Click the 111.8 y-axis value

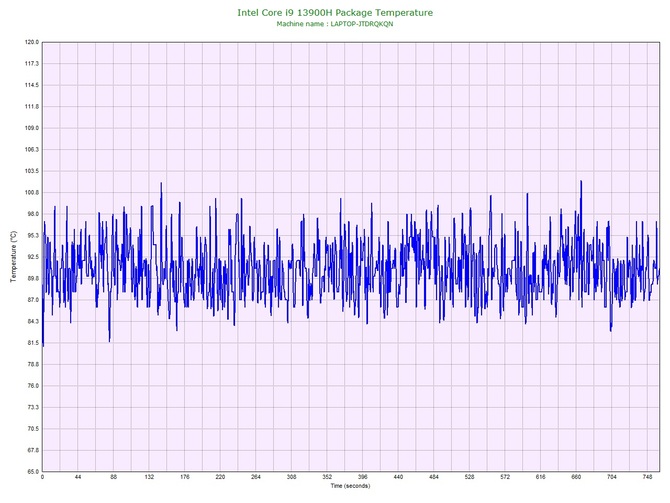32,107
